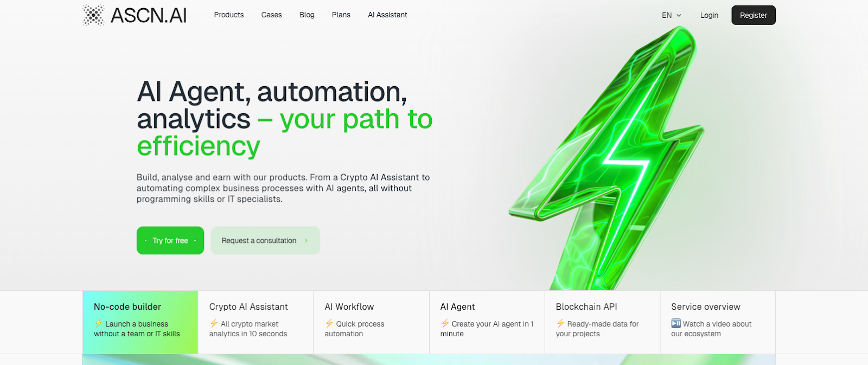868x365 pixels.
Task: Click the chevron next to EN
Action: [679, 16]
